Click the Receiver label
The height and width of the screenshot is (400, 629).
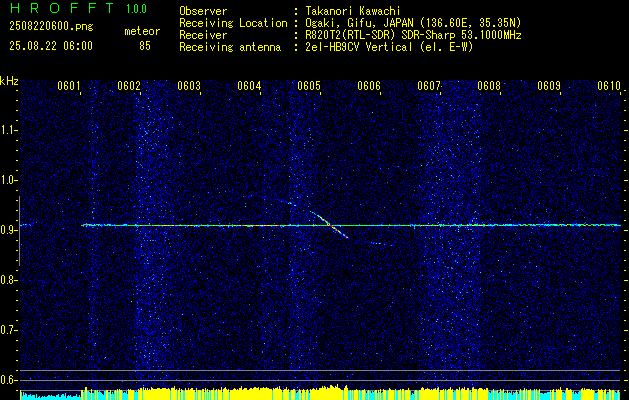[203, 35]
